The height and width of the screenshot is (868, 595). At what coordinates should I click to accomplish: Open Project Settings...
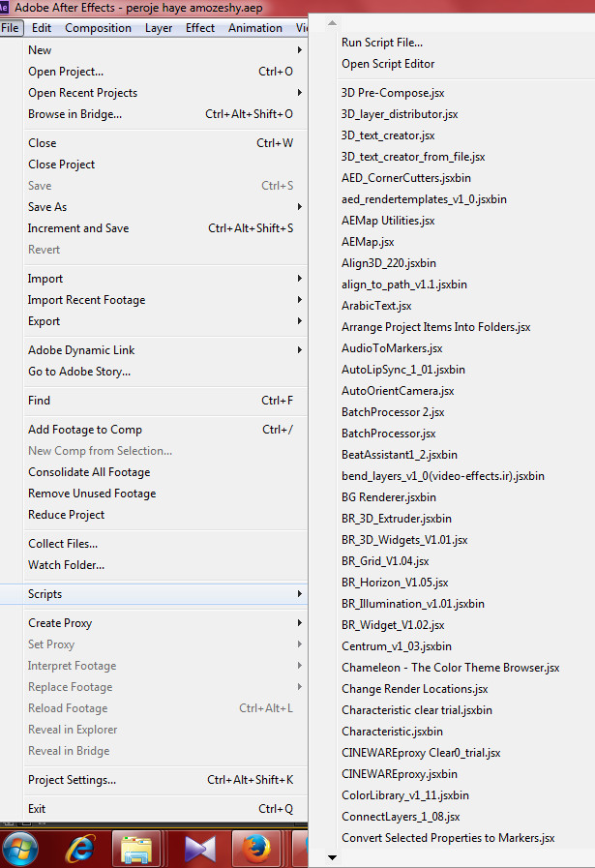tap(164, 780)
